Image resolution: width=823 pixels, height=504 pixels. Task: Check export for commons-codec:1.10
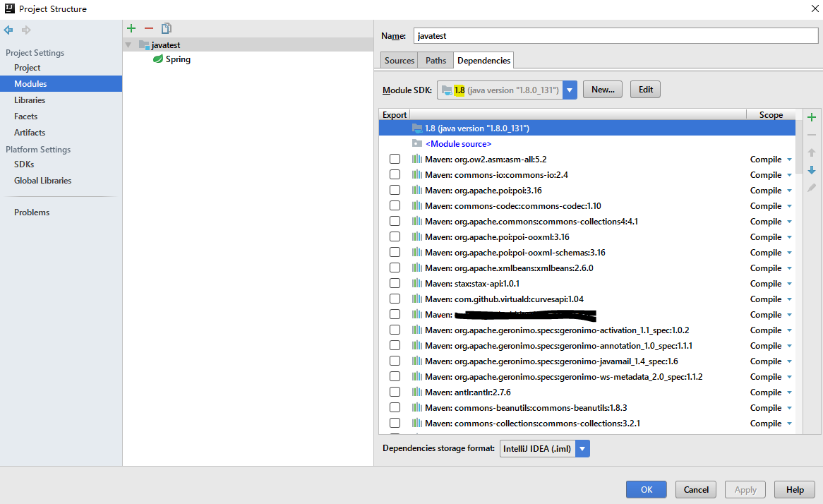(395, 205)
